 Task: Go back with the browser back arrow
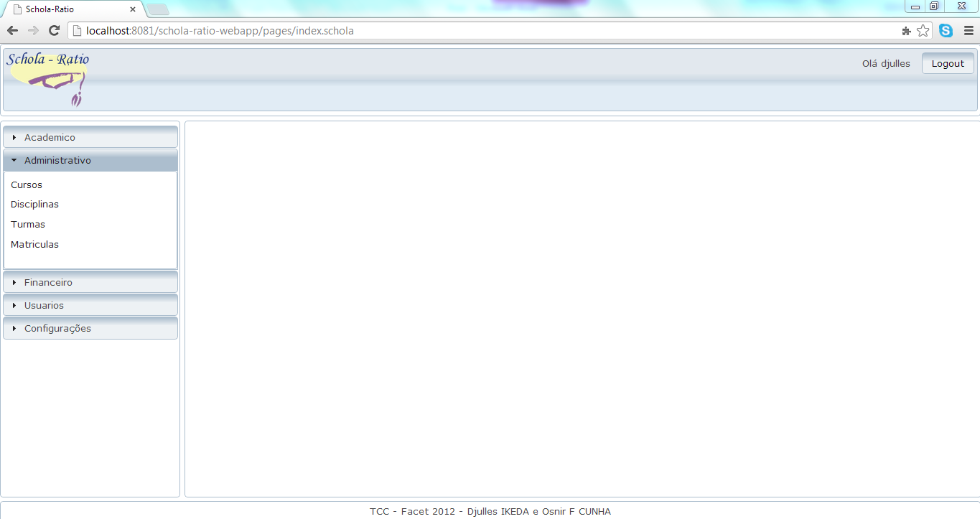pos(12,31)
